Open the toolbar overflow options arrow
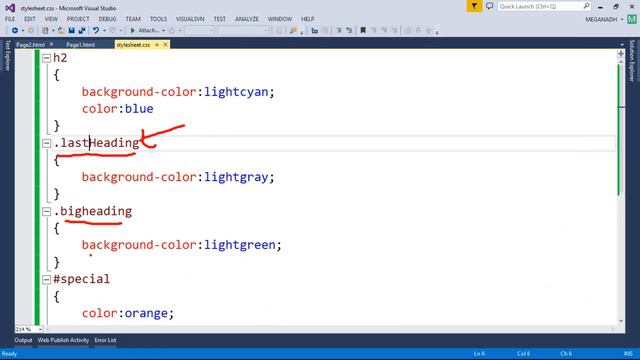This screenshot has width=640, height=360. (x=437, y=32)
